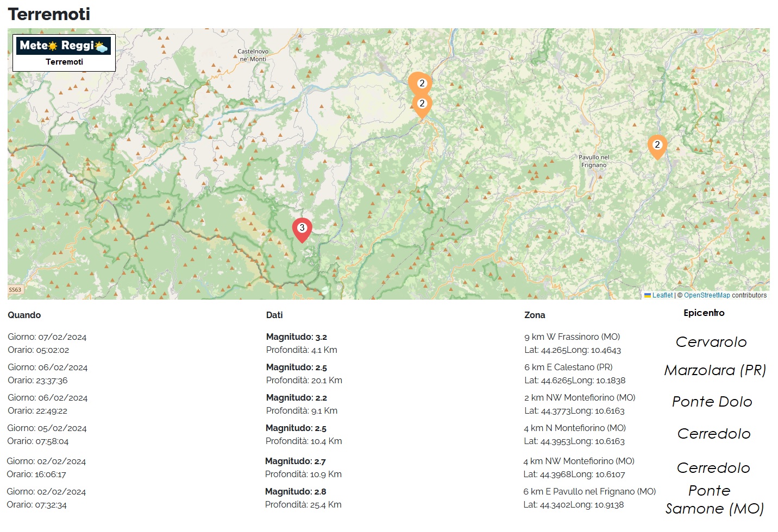Select the Ponte Samone (MO) epicenter name
The width and height of the screenshot is (778, 532).
714,500
